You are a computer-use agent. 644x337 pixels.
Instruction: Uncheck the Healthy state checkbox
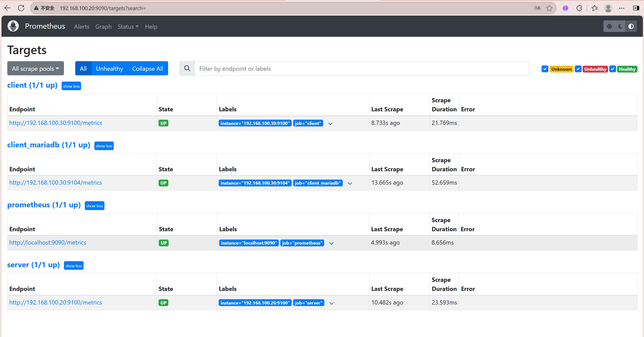tap(613, 69)
